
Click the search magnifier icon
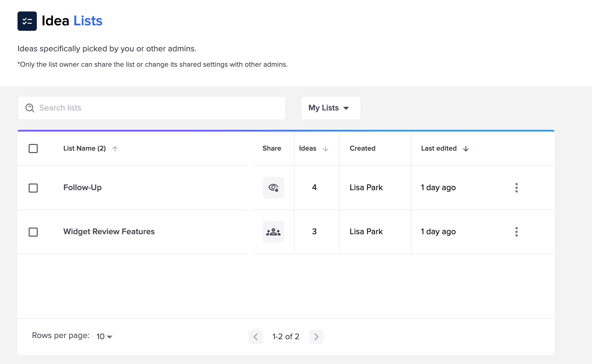pyautogui.click(x=30, y=108)
